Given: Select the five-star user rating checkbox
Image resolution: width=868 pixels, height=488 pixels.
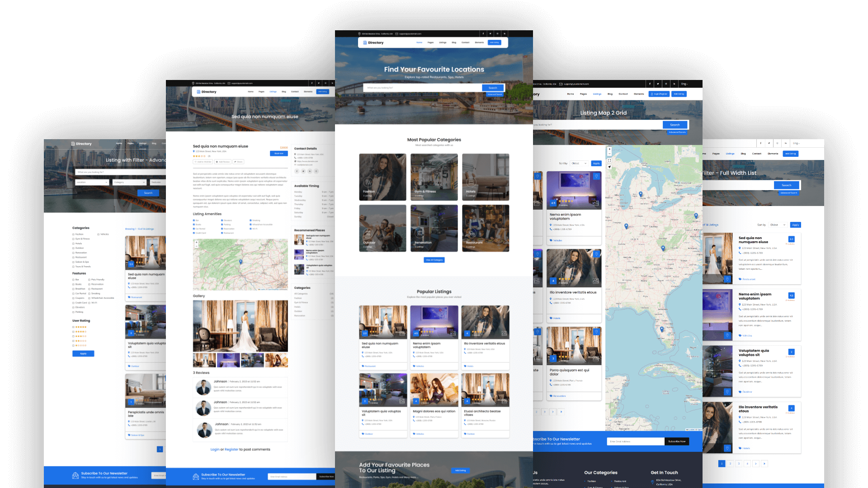Looking at the screenshot, I should point(73,327).
